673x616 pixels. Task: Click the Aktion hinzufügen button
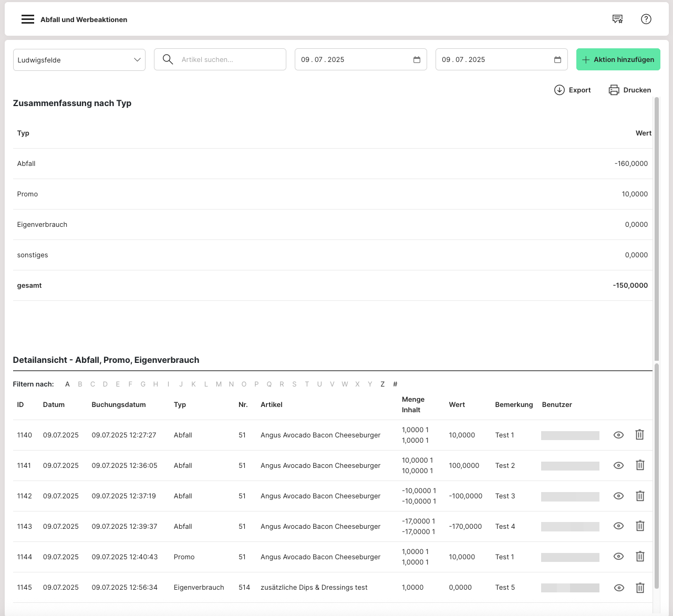point(618,60)
